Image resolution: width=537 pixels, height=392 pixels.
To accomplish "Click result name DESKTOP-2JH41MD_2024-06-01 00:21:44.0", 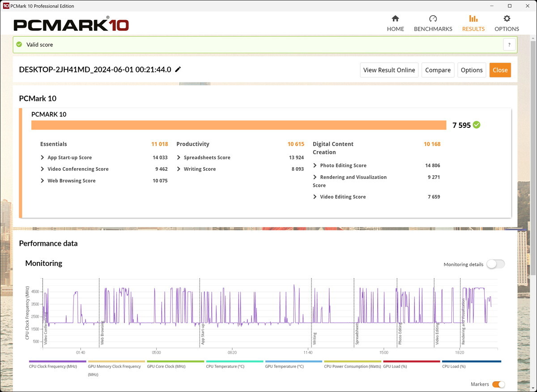I will [95, 69].
